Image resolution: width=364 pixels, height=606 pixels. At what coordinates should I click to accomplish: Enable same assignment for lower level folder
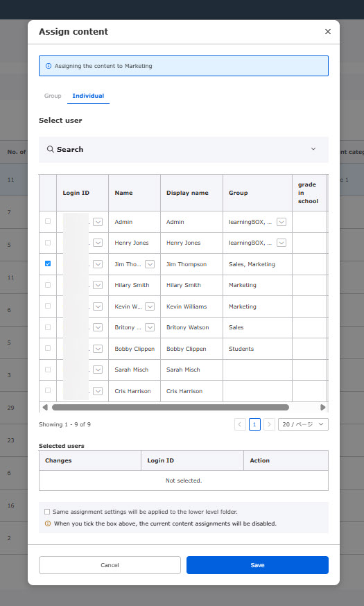pos(47,512)
